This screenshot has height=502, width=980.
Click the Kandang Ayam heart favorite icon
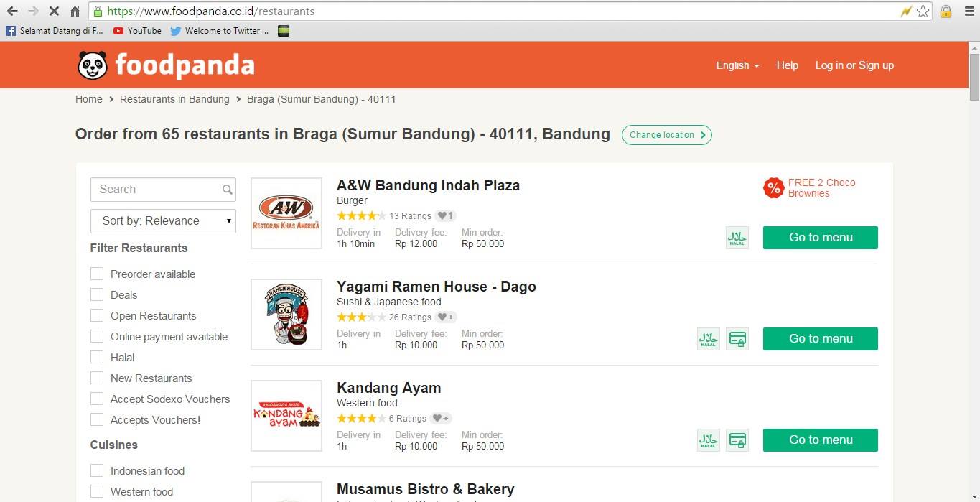pyautogui.click(x=442, y=418)
